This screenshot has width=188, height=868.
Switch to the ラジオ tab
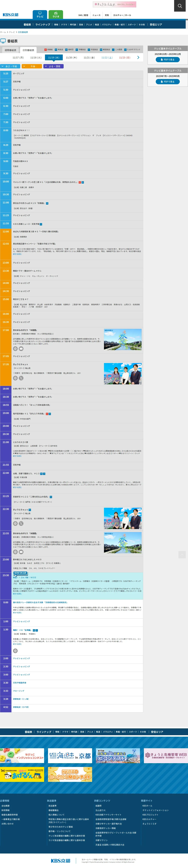click(56, 15)
